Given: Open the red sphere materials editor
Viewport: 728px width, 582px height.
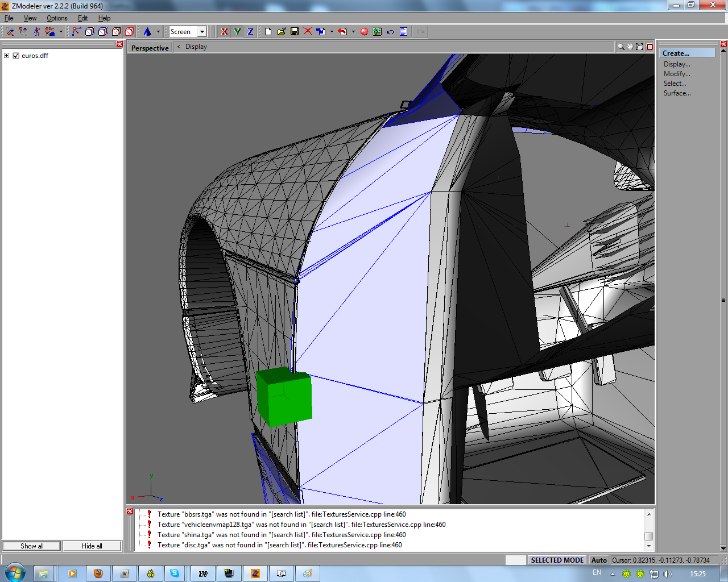Looking at the screenshot, I should (364, 32).
